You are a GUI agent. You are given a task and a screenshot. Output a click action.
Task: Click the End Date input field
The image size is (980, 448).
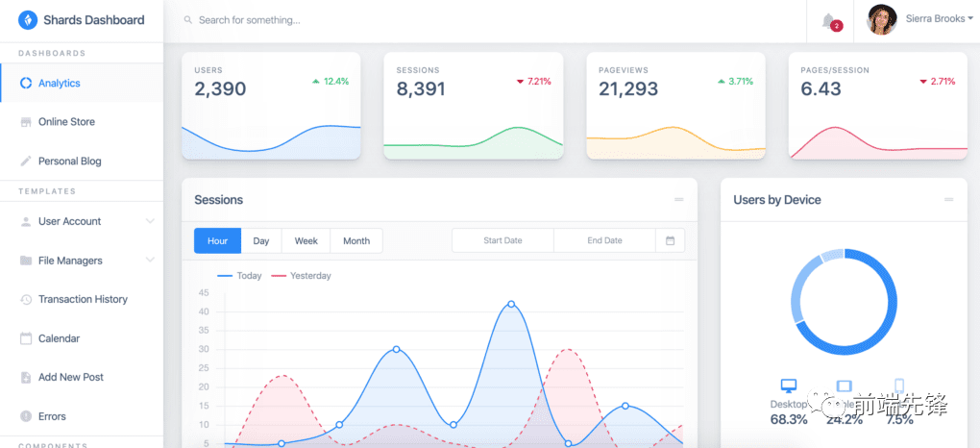click(x=604, y=240)
